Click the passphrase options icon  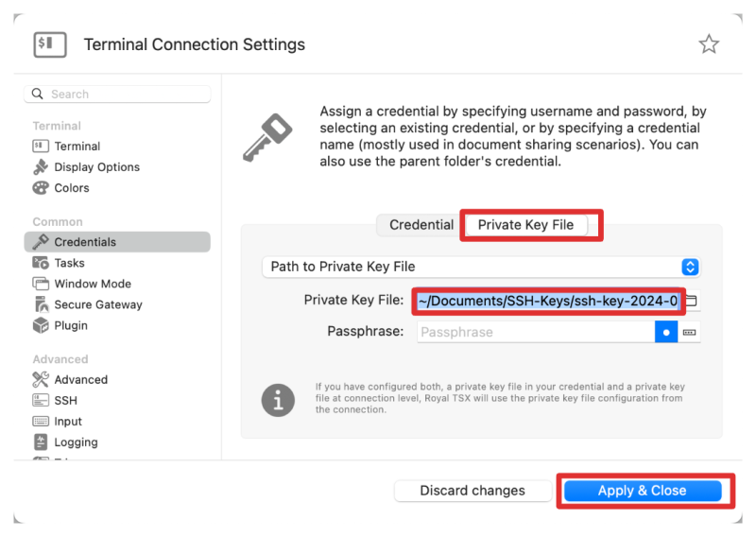pyautogui.click(x=690, y=332)
